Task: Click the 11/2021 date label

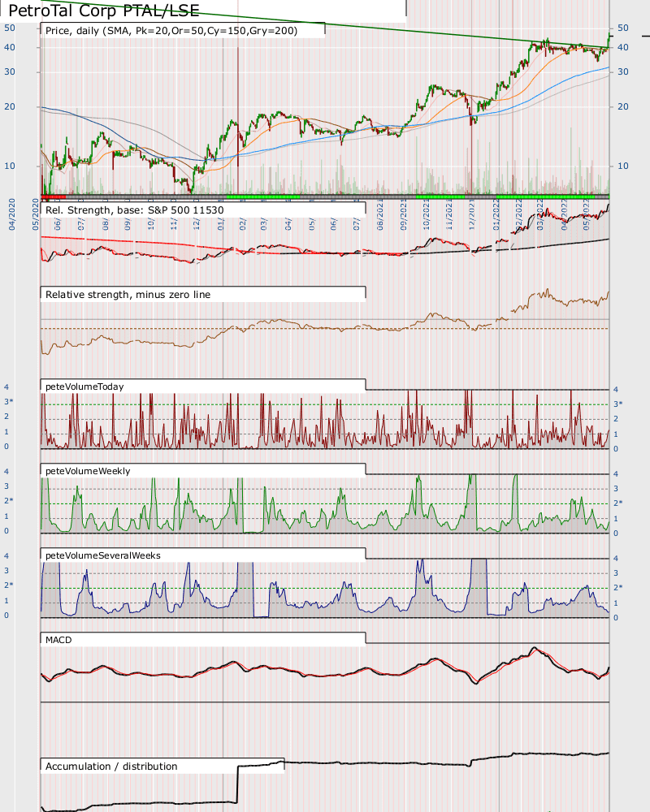Action: pyautogui.click(x=449, y=214)
